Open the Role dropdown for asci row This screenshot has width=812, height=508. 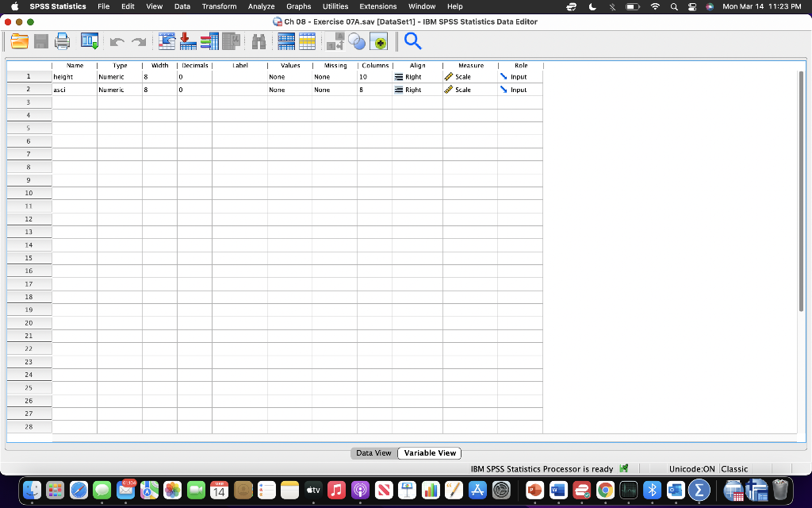point(519,90)
